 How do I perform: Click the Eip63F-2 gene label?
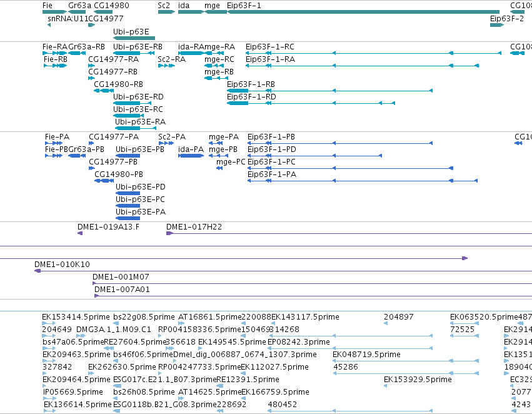click(x=507, y=18)
